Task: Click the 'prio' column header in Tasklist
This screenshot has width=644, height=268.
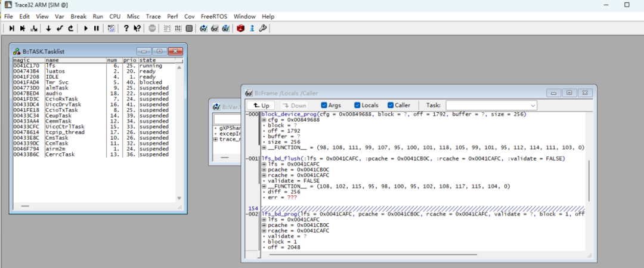Action: tap(130, 60)
